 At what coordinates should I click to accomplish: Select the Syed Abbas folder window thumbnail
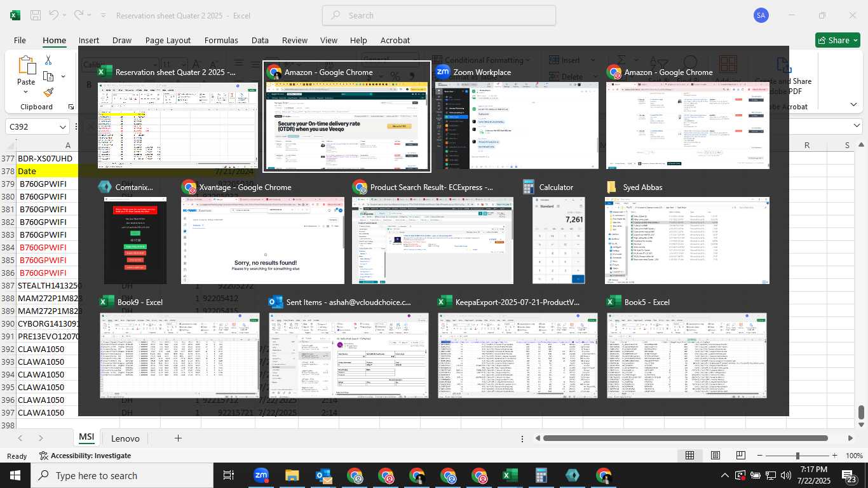point(687,232)
